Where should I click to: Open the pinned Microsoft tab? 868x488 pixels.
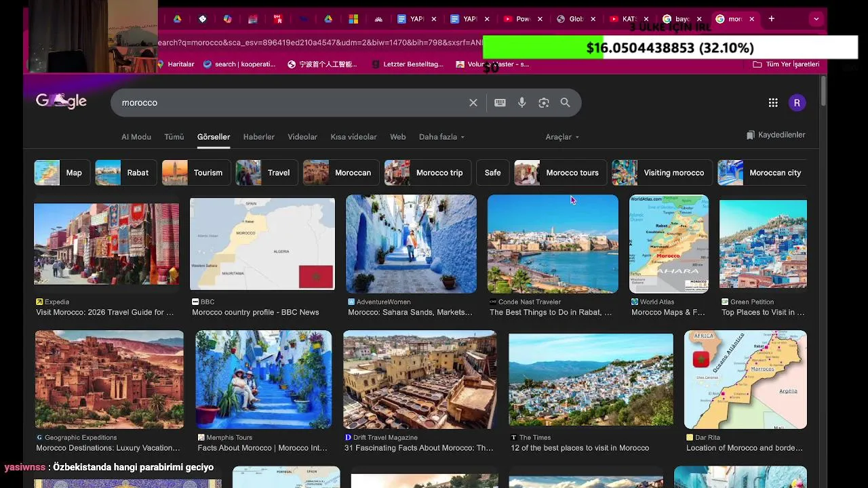pyautogui.click(x=353, y=19)
